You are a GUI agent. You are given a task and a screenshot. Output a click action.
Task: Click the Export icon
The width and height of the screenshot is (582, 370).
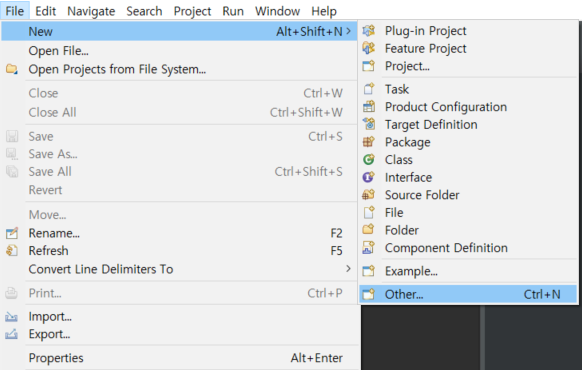click(x=12, y=334)
